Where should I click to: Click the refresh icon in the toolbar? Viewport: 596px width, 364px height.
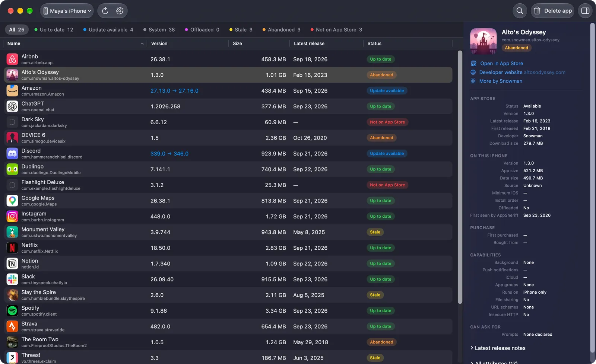105,11
